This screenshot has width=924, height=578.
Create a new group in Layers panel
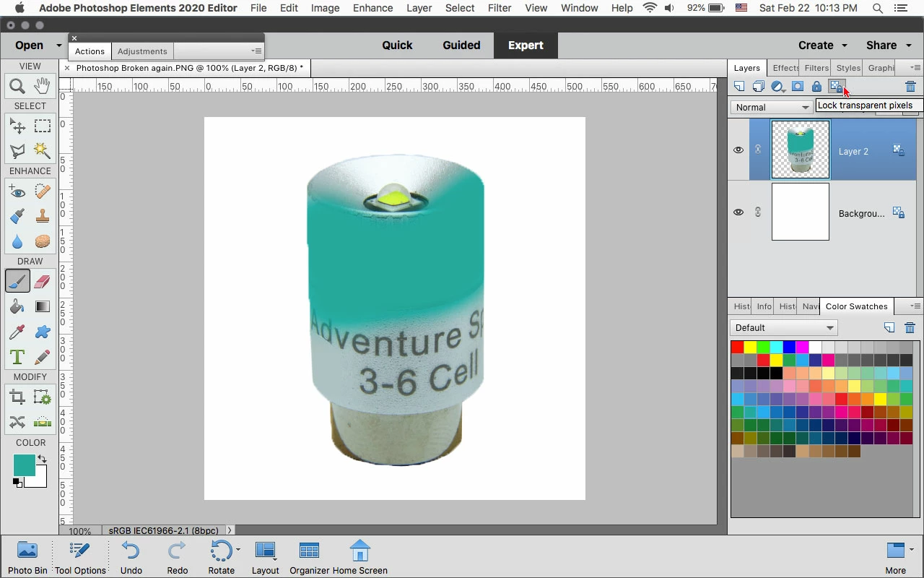coord(758,87)
